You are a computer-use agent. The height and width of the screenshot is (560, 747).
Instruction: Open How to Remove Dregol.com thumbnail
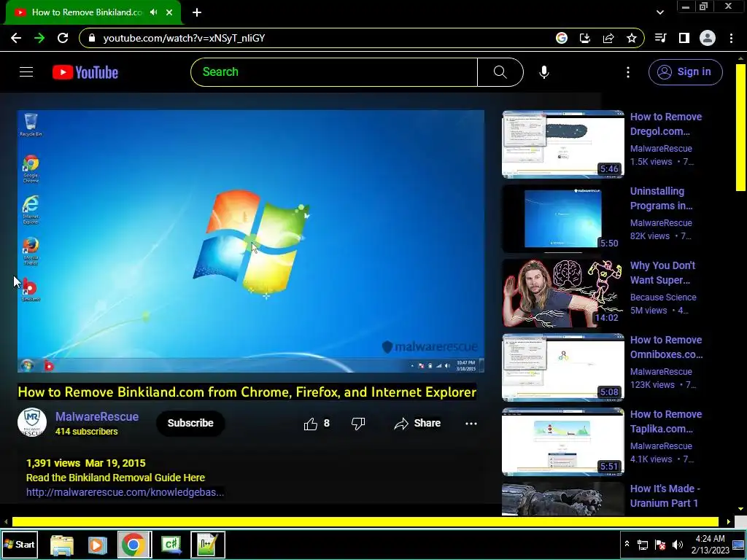point(562,144)
